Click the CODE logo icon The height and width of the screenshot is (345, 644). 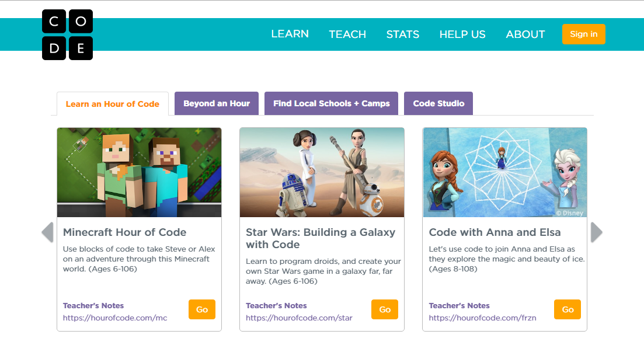[67, 35]
